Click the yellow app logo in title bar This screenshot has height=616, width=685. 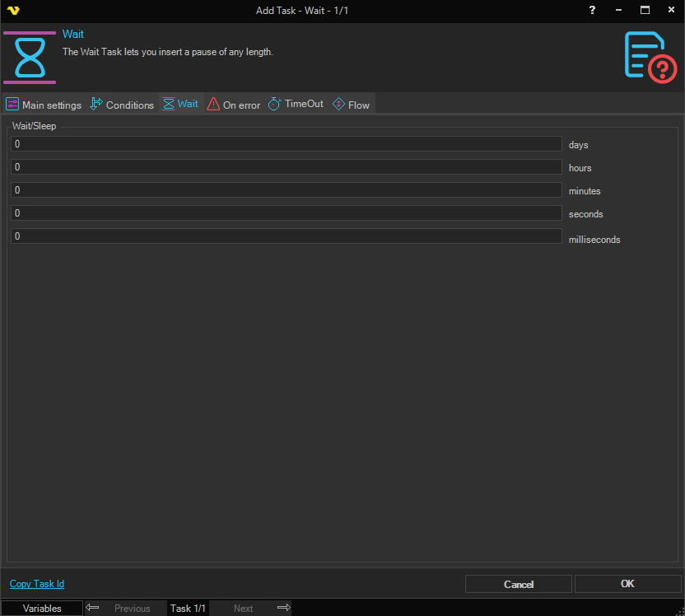click(14, 11)
